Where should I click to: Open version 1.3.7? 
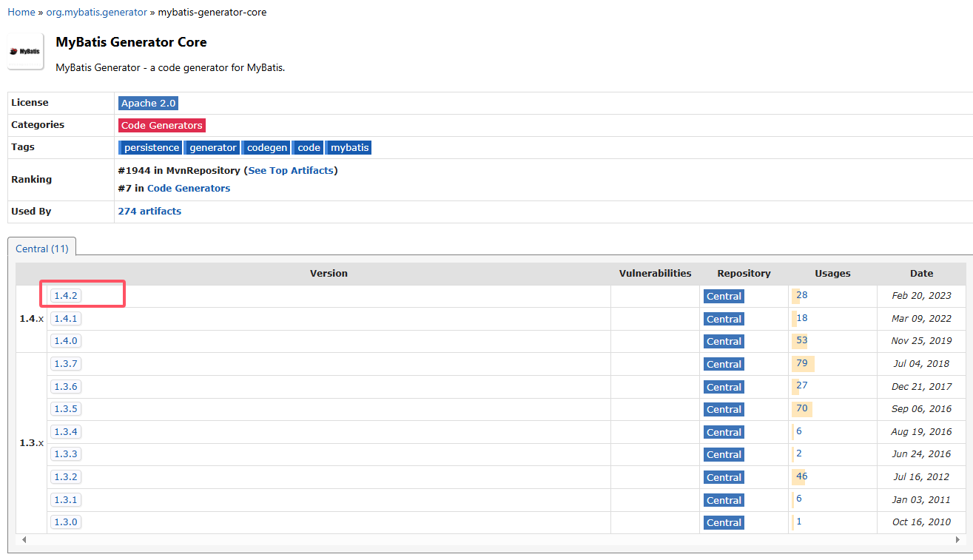tap(66, 363)
